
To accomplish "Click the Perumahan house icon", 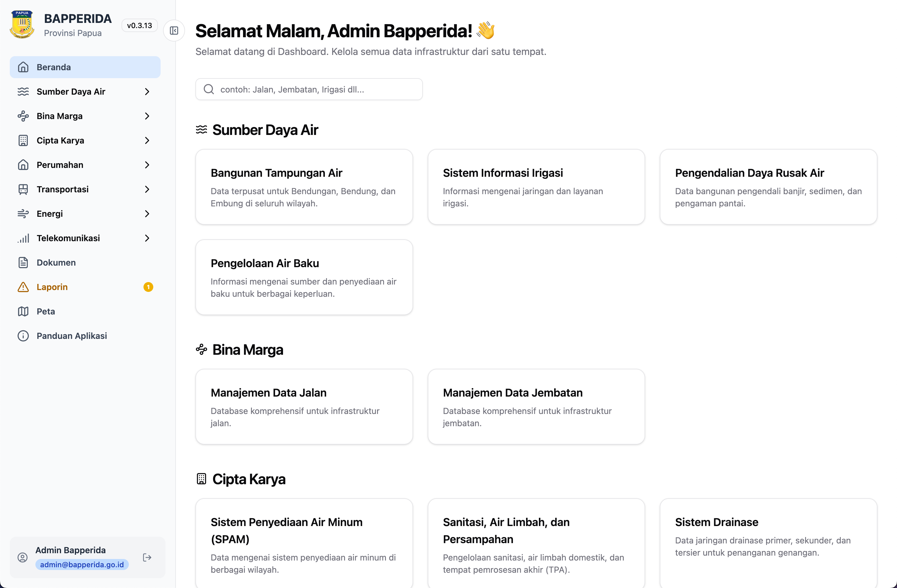I will pos(23,165).
